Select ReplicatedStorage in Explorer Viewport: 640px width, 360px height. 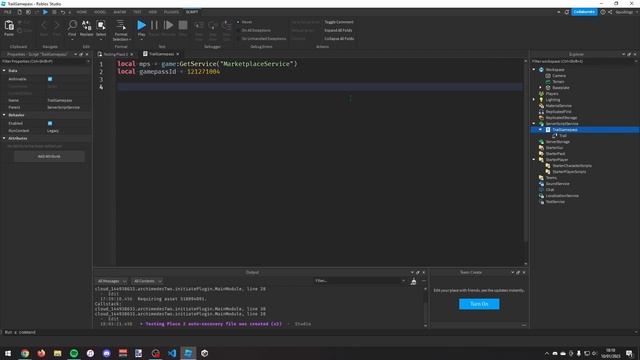coord(561,118)
